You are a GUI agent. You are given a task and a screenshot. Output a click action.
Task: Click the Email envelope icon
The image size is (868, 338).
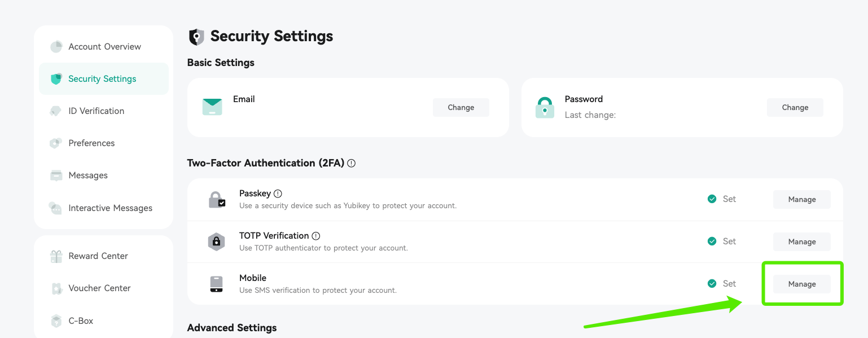212,107
